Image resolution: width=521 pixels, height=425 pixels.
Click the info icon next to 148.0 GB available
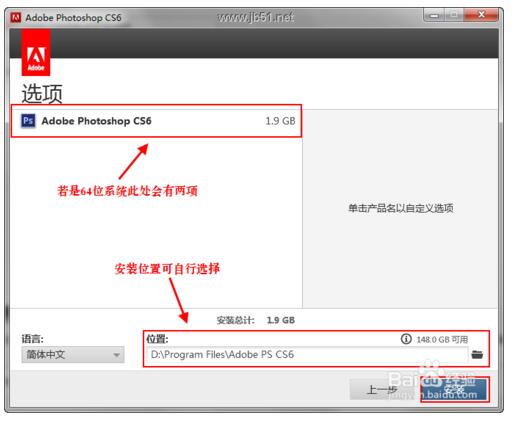click(406, 339)
